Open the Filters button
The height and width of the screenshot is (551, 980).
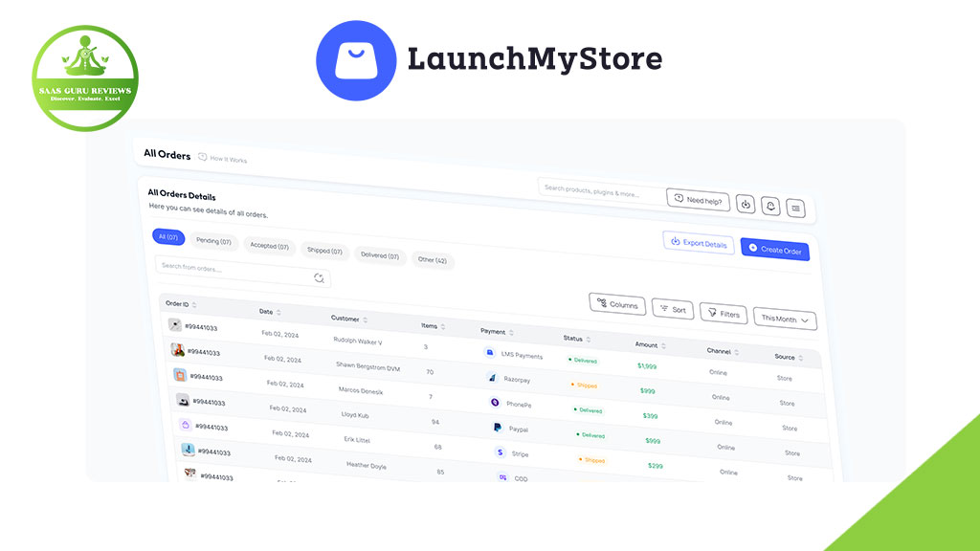pos(724,314)
